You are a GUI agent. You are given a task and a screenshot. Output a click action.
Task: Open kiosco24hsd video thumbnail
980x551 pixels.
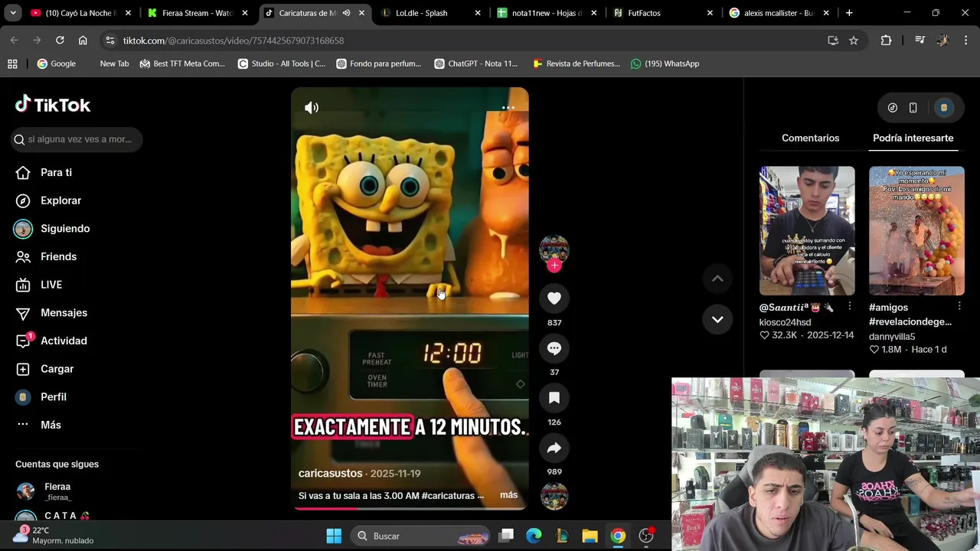[x=807, y=230]
